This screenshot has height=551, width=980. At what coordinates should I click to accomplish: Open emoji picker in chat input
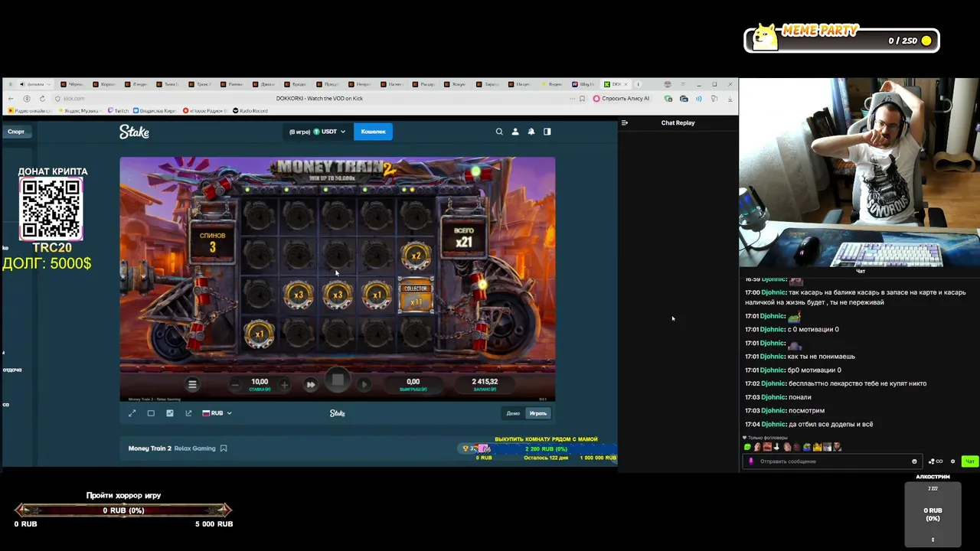click(914, 461)
